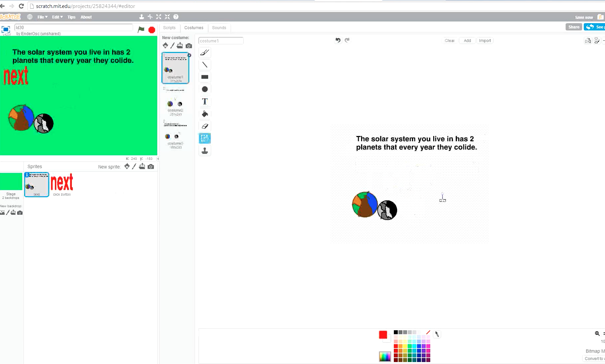The height and width of the screenshot is (364, 605).
Task: Click the Share button
Action: (x=574, y=27)
